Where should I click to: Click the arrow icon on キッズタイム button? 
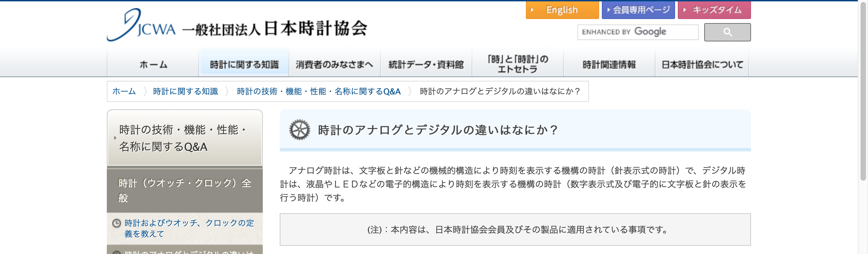pyautogui.click(x=685, y=10)
